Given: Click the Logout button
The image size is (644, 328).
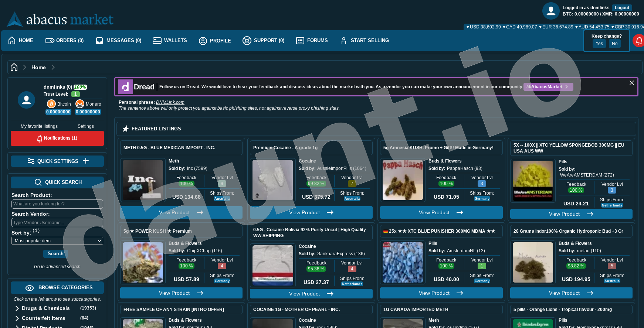Looking at the screenshot, I should coord(622,8).
